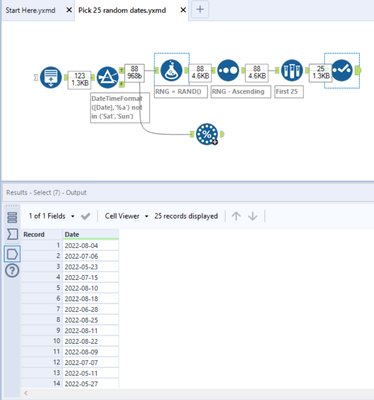Select cell 2022-08-10

[91, 288]
